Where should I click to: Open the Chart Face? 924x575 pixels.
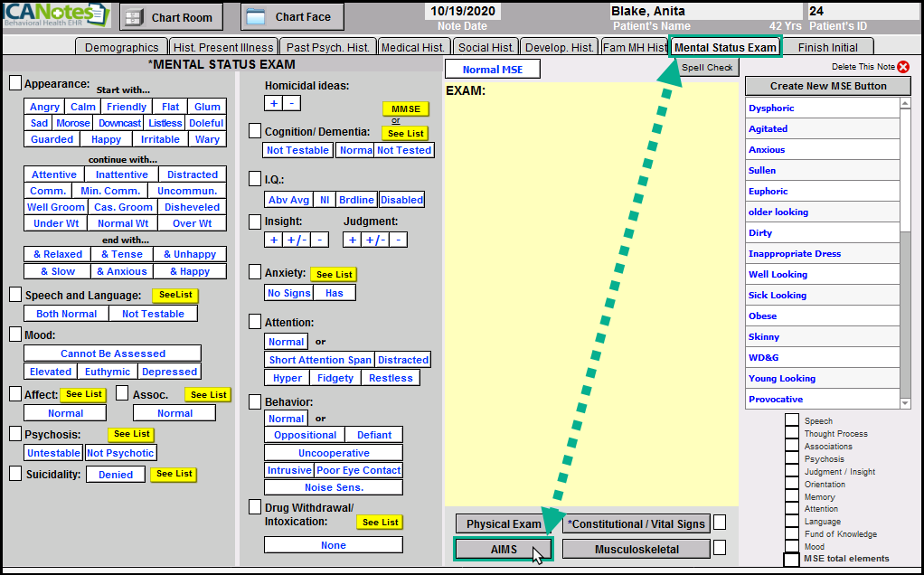tap(292, 16)
